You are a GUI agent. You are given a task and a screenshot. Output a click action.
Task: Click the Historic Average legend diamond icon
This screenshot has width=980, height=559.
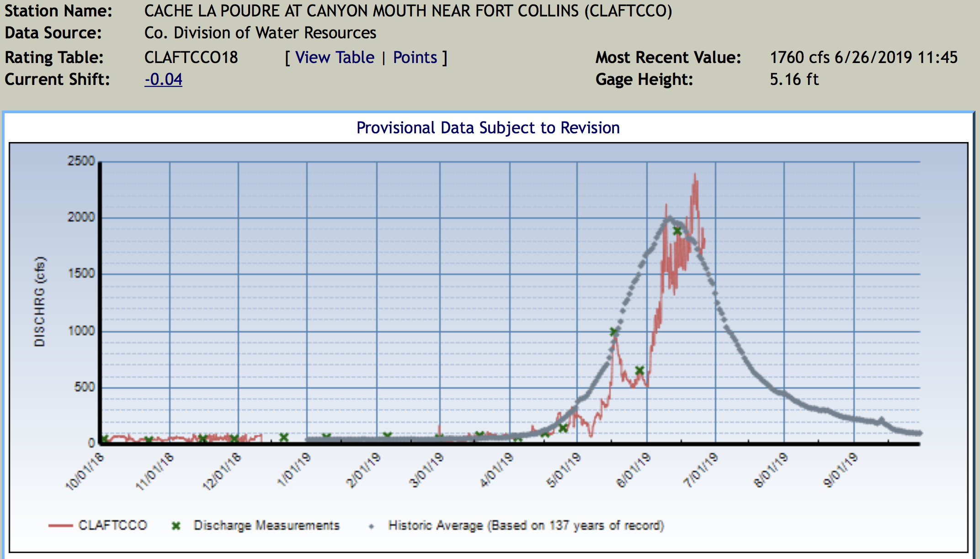click(x=371, y=526)
